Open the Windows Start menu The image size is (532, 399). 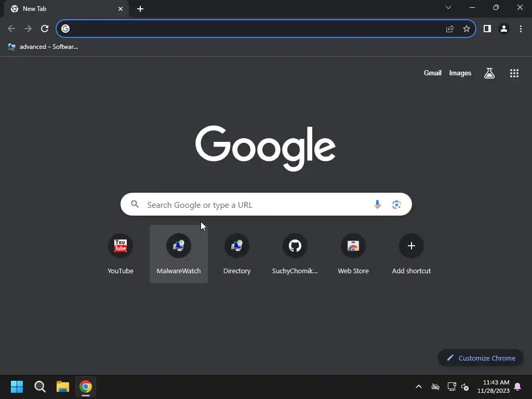(17, 387)
